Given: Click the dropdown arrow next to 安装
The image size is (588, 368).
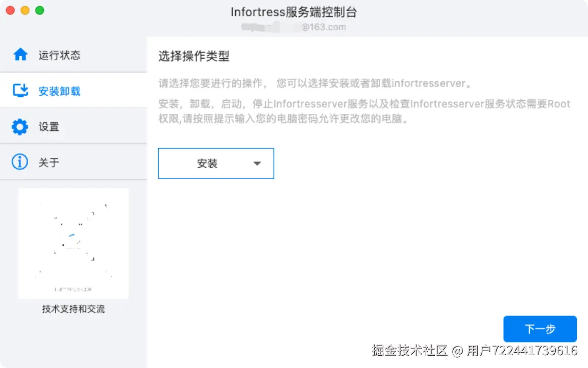Looking at the screenshot, I should point(257,164).
